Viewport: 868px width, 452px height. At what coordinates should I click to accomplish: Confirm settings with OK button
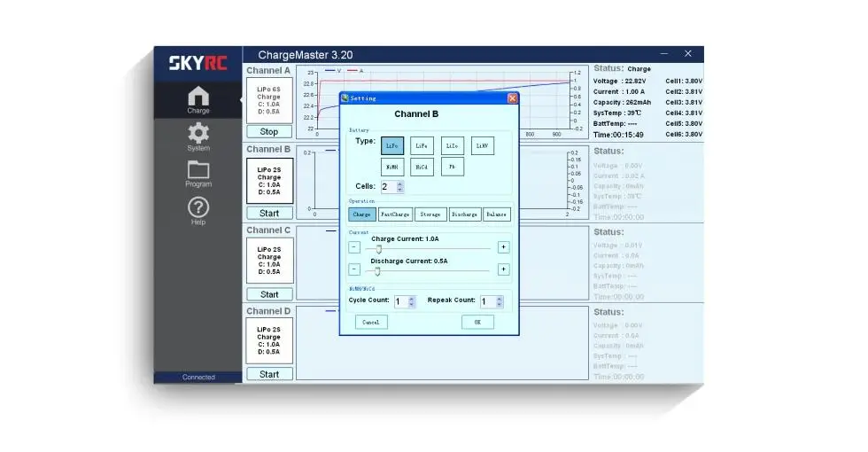click(477, 323)
